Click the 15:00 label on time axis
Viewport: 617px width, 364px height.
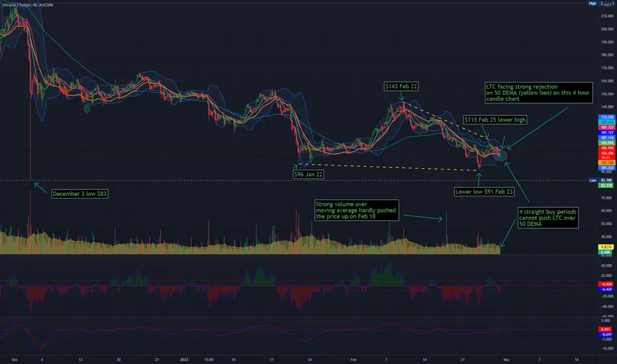[209, 359]
